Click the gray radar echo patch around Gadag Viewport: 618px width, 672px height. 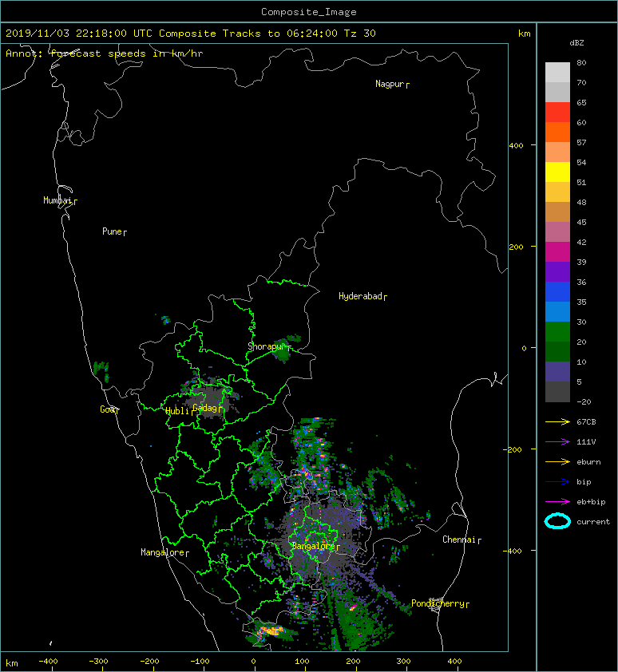tap(210, 401)
